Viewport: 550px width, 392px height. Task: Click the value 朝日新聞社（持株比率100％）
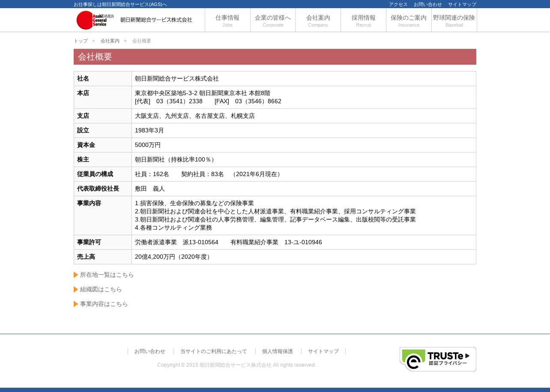coord(175,160)
